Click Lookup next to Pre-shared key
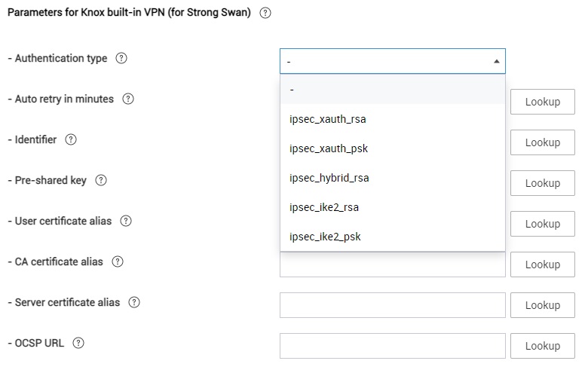588x373 pixels. pos(542,183)
